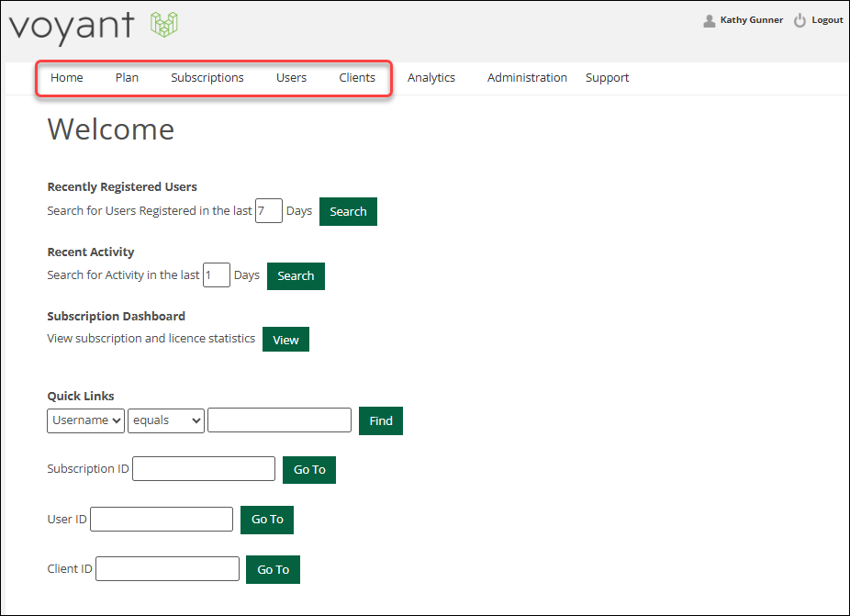This screenshot has height=616, width=850.
Task: Click 'View subscription and licence statistics' text
Action: click(151, 339)
